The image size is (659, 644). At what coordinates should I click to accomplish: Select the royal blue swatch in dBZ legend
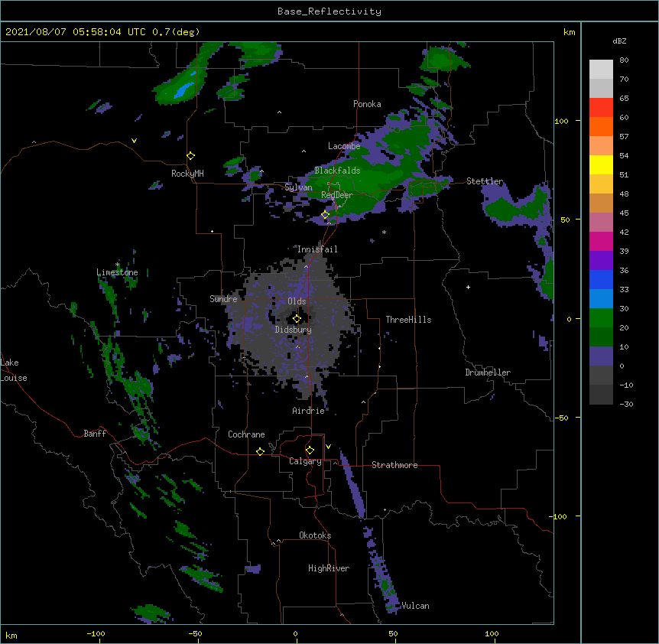click(601, 279)
